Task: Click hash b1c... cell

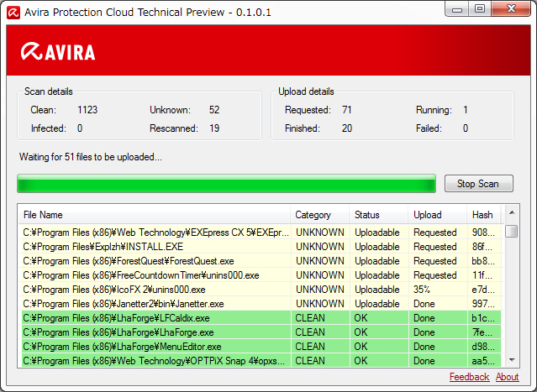Action: (x=483, y=318)
